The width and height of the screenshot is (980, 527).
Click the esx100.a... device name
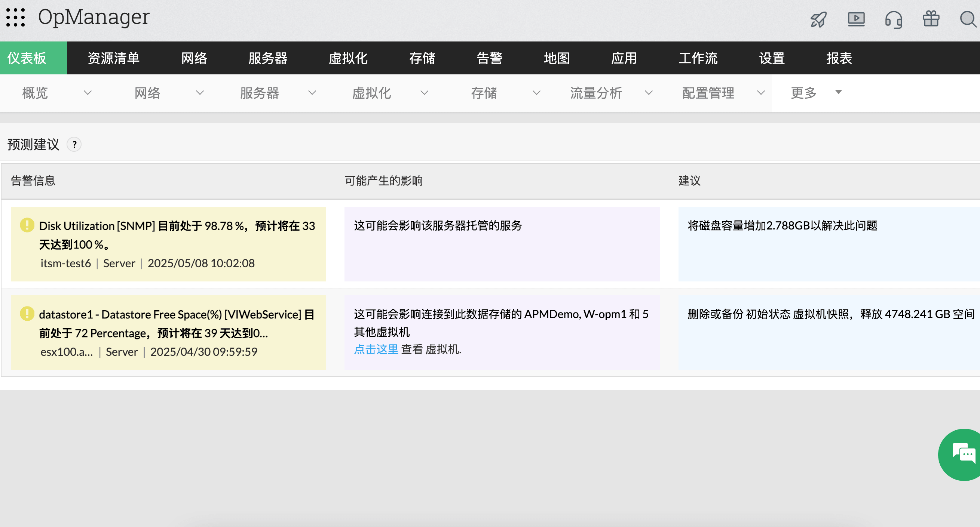[67, 352]
